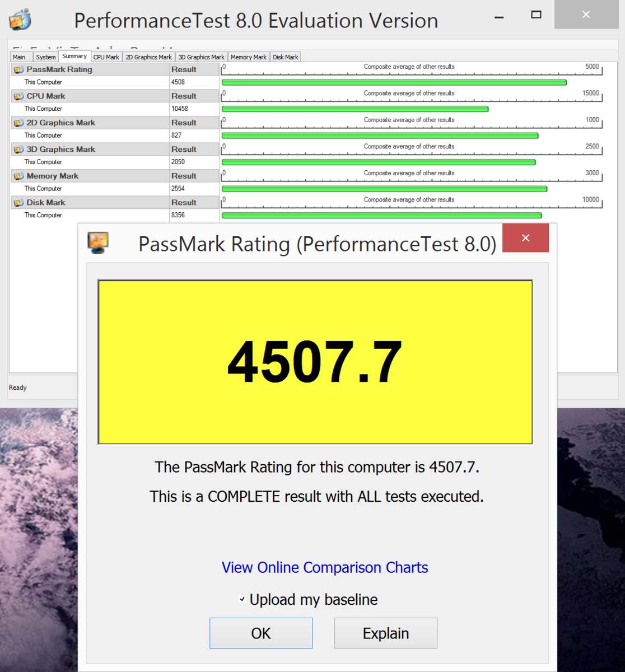Click the PerformanceTest app icon in title bar

tap(20, 20)
